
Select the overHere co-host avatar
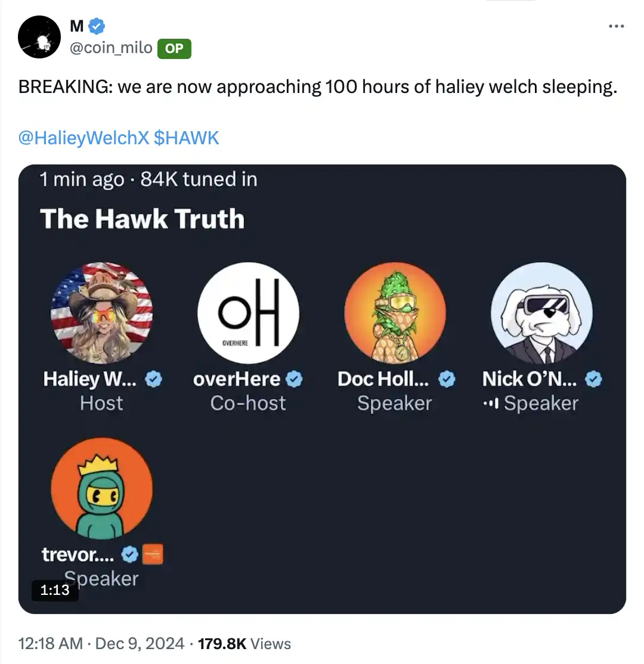pos(248,313)
